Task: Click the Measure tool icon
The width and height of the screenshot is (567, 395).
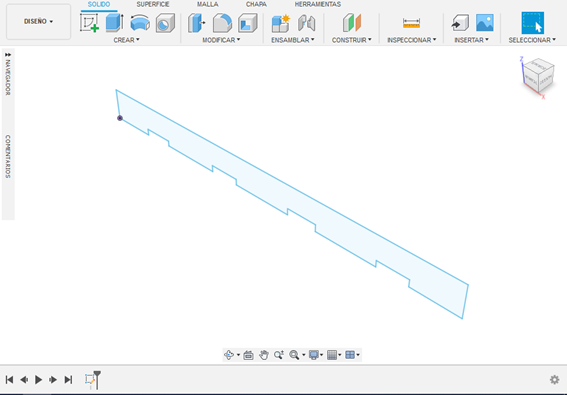Action: point(412,23)
